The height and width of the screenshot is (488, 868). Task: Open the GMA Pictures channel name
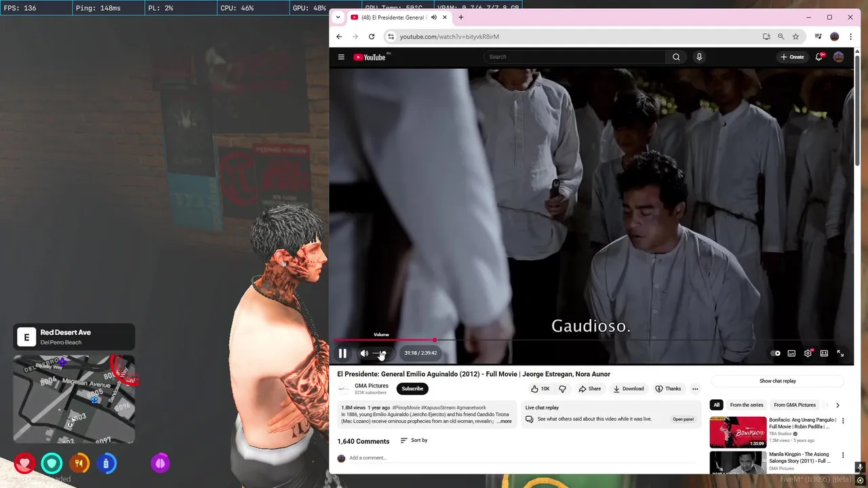(x=372, y=386)
